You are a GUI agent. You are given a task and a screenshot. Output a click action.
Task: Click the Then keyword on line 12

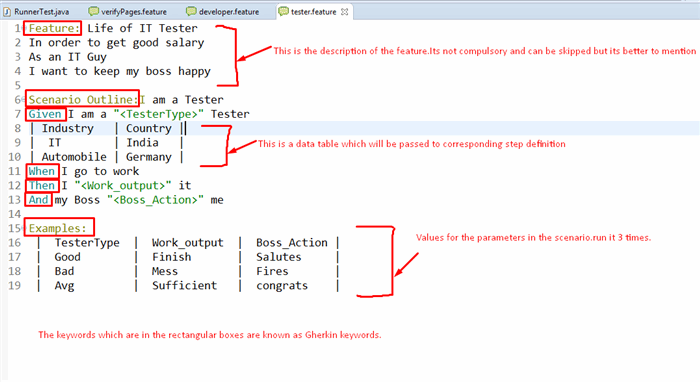pos(42,186)
